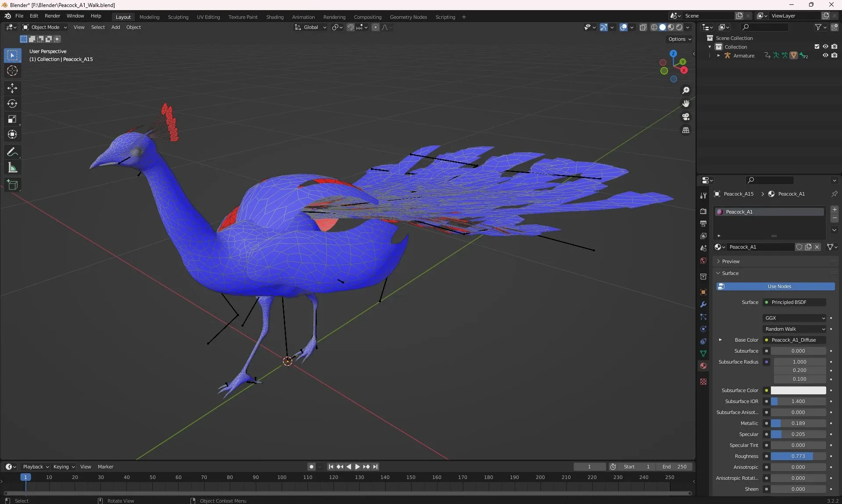Toggle auto keying record button
842x504 pixels.
coord(312,467)
